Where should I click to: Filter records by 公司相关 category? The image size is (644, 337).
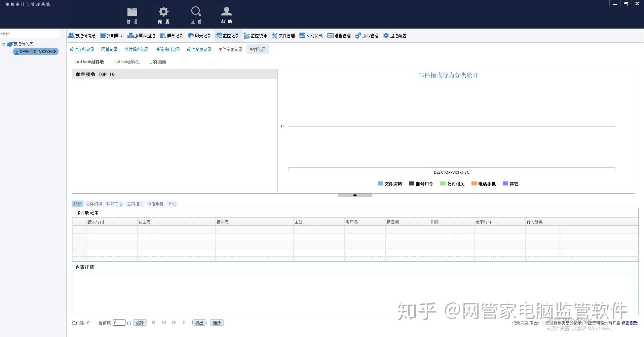(135, 204)
